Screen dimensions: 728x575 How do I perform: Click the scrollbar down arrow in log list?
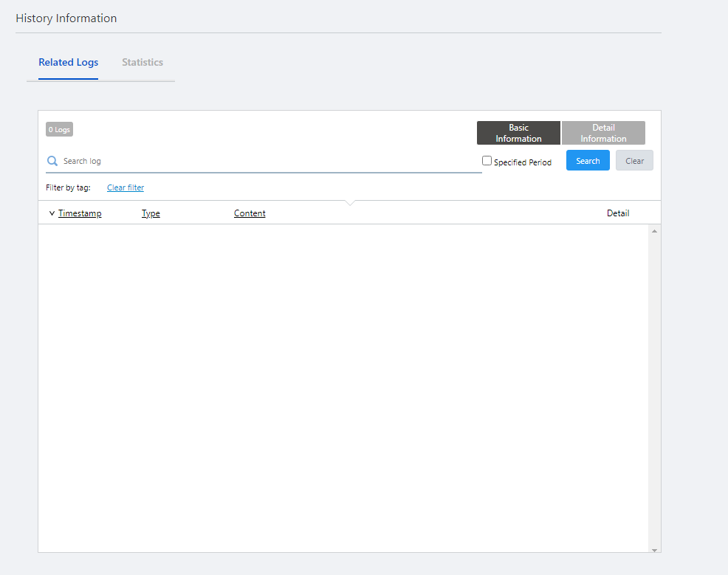(x=654, y=549)
